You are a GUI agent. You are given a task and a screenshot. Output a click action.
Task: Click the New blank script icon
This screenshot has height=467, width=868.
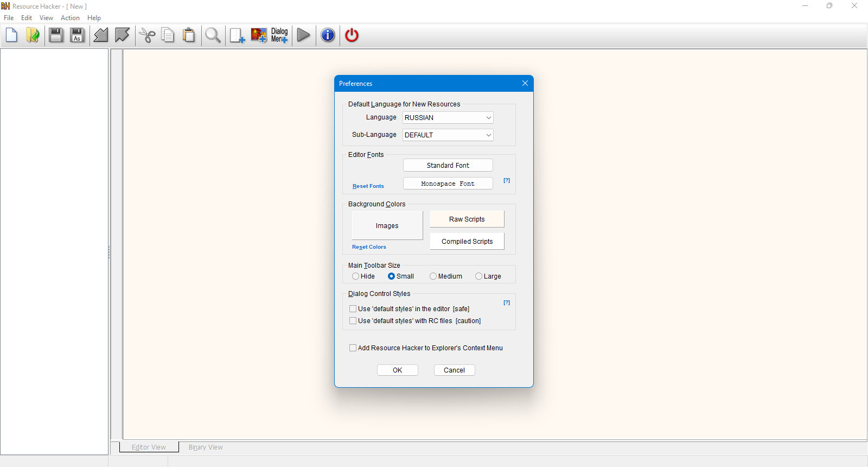click(x=11, y=35)
